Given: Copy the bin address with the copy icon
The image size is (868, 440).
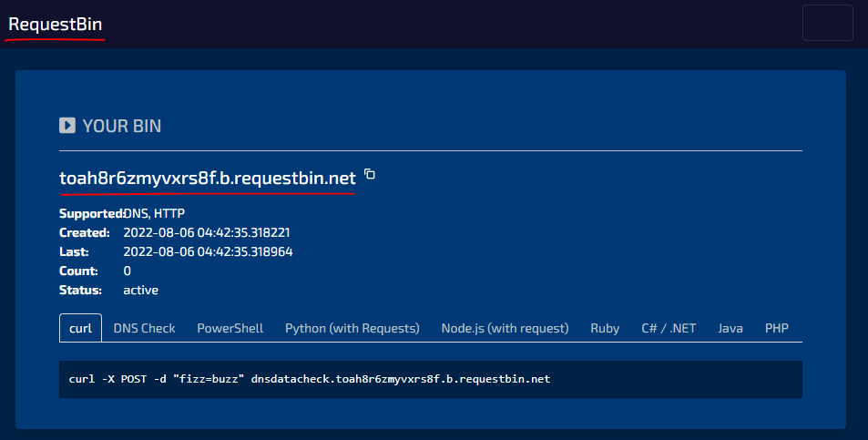Looking at the screenshot, I should (x=370, y=175).
